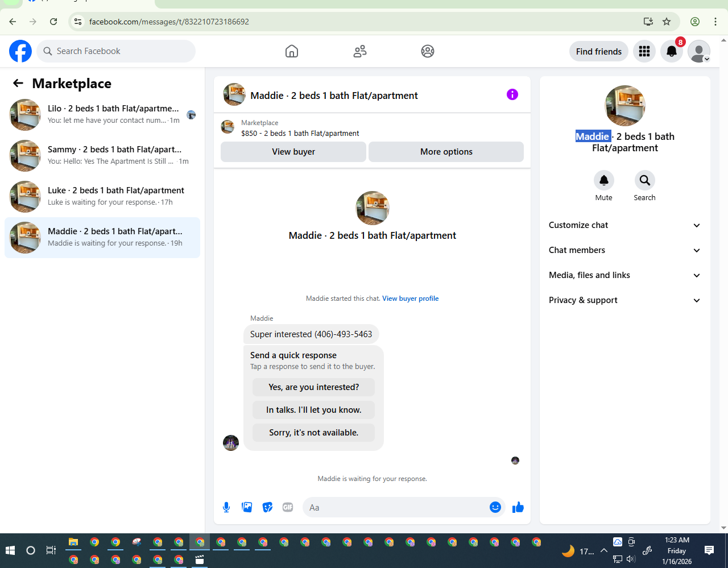Open the Groups icon in top navigation
The height and width of the screenshot is (568, 728).
click(428, 51)
